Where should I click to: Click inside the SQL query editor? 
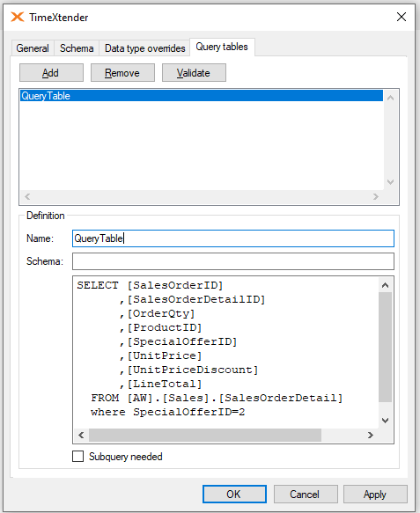click(x=226, y=352)
